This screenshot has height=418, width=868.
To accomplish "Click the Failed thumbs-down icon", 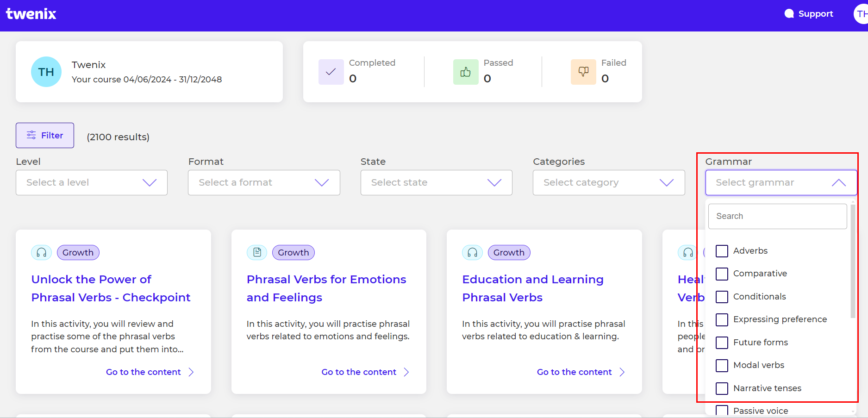I will click(583, 72).
